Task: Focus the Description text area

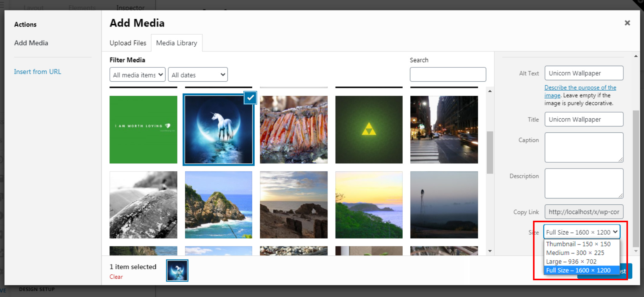Action: click(584, 183)
